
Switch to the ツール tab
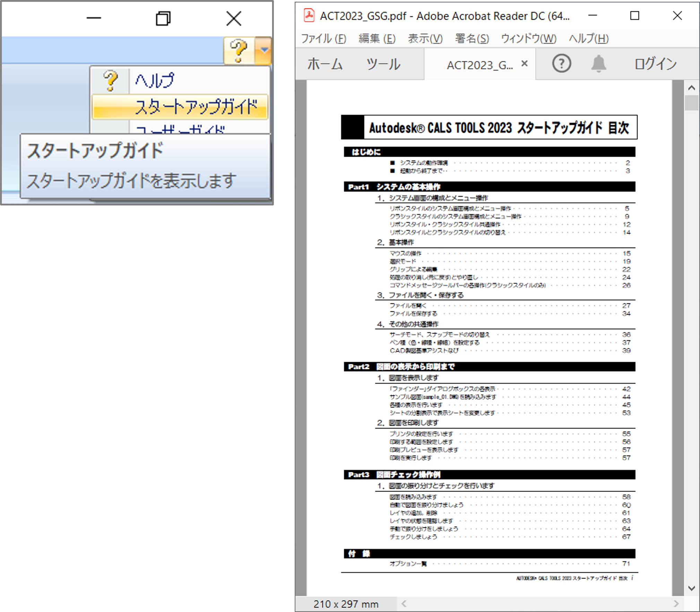point(383,64)
